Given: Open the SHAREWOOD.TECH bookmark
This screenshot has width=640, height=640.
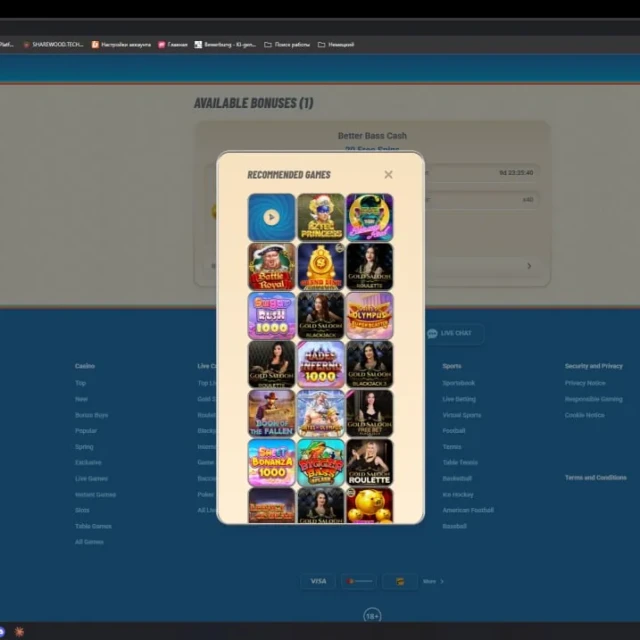Looking at the screenshot, I should pos(53,44).
